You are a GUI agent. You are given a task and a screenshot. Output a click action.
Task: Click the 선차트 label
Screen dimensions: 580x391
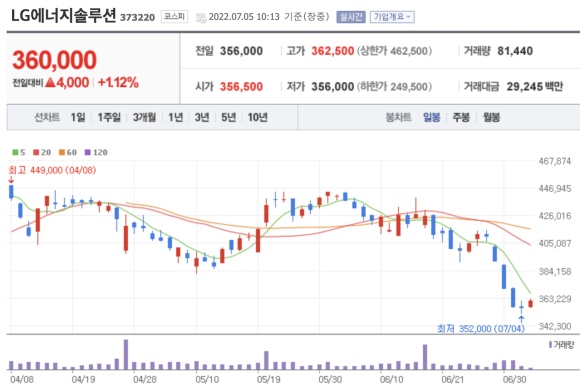pyautogui.click(x=47, y=118)
